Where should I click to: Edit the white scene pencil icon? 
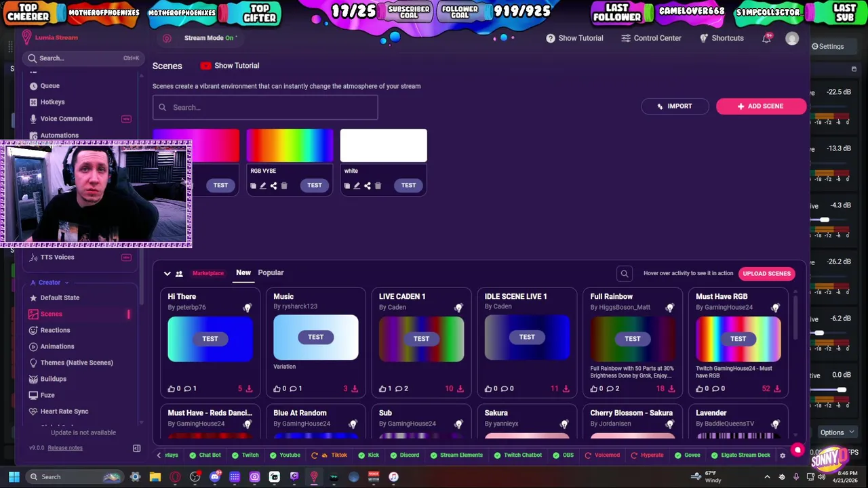(x=357, y=186)
